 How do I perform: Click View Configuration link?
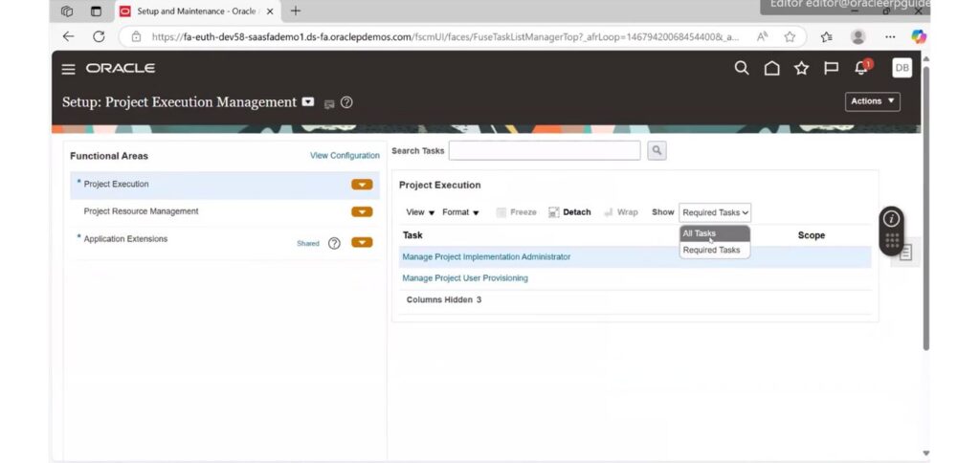345,156
